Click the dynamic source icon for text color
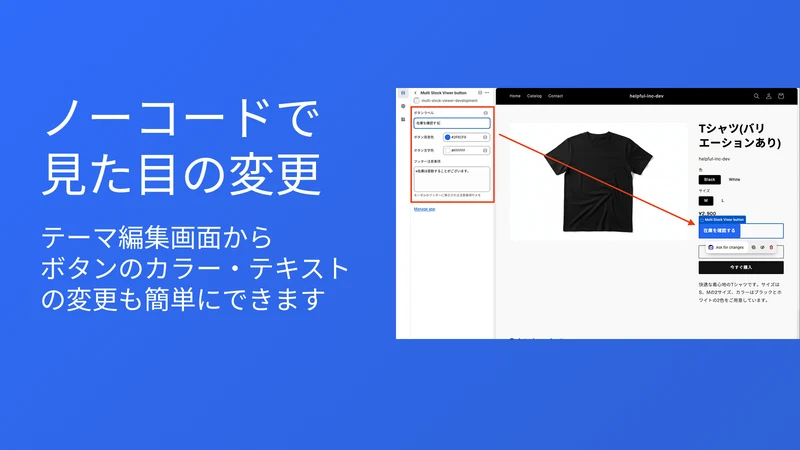The image size is (800, 450). [x=485, y=151]
